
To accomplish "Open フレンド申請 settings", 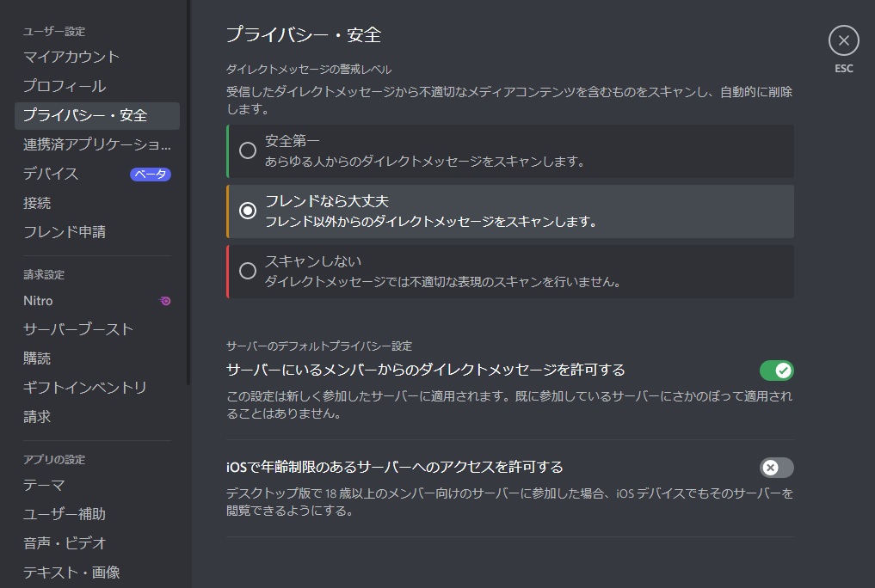I will tap(65, 232).
